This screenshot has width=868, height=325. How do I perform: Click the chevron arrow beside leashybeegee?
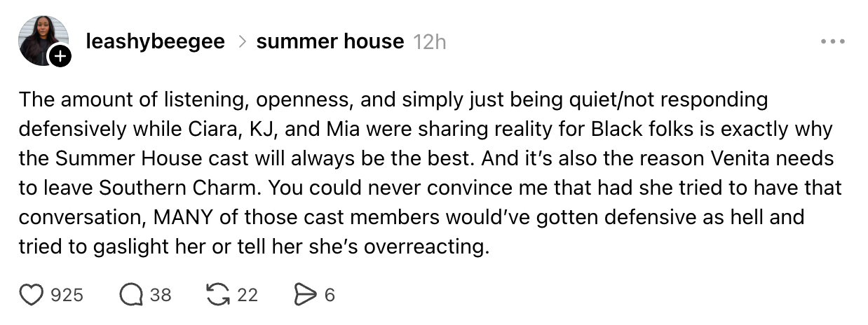point(241,42)
